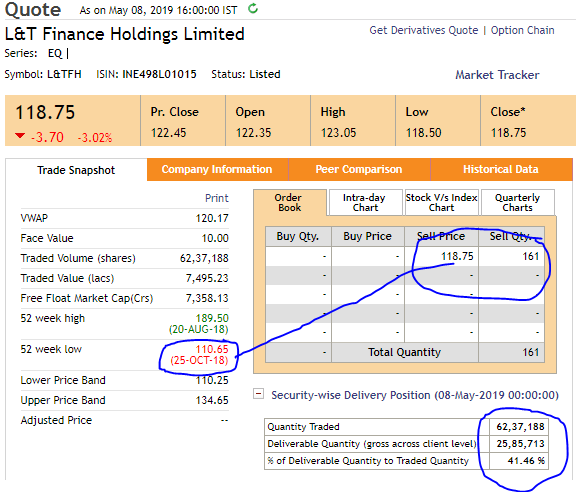This screenshot has width=581, height=492.
Task: Click Face Value 10.00
Action: coord(215,238)
